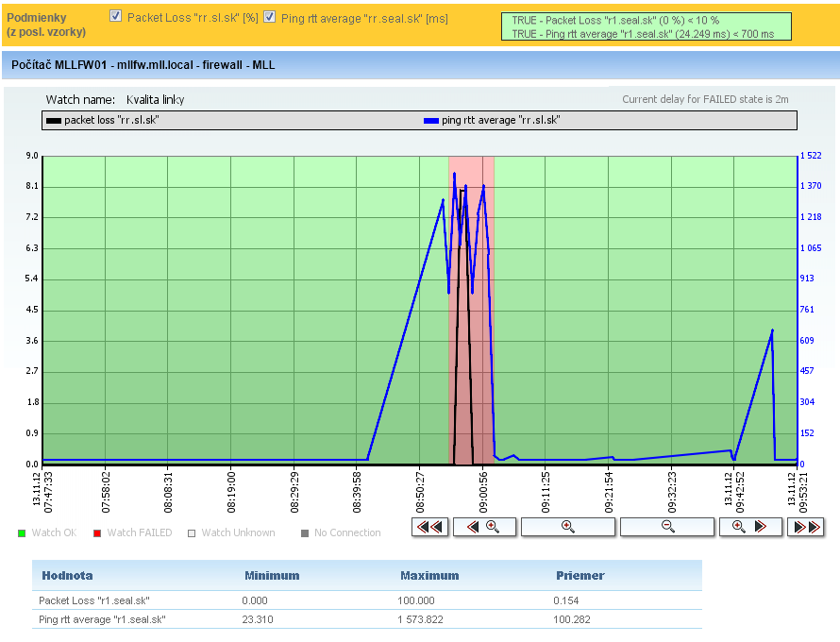Click the 1 522 right axis value

[811, 156]
